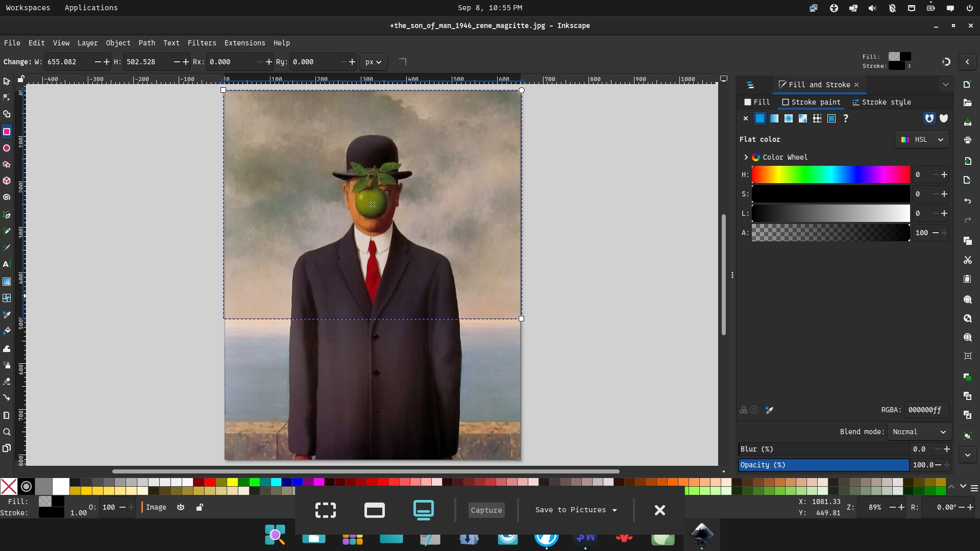Select the Dropper color picker tool
This screenshot has width=980, height=551.
coord(7,315)
